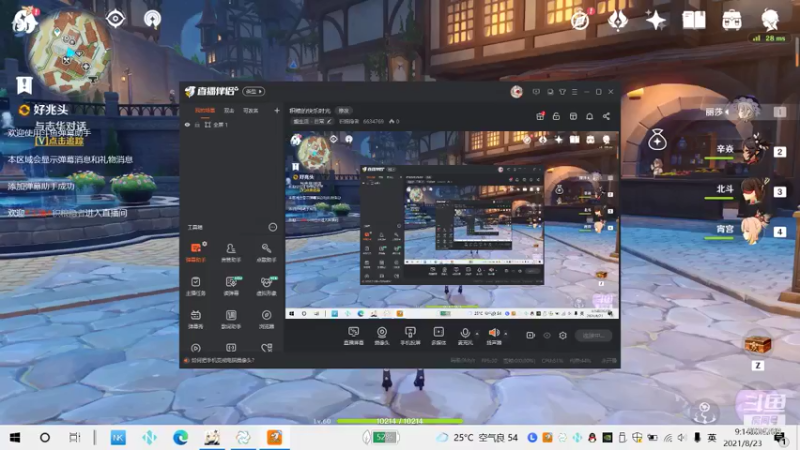The image size is (800, 450).
Task: Open the game Adventurer Handbook book icon
Action: click(x=694, y=20)
